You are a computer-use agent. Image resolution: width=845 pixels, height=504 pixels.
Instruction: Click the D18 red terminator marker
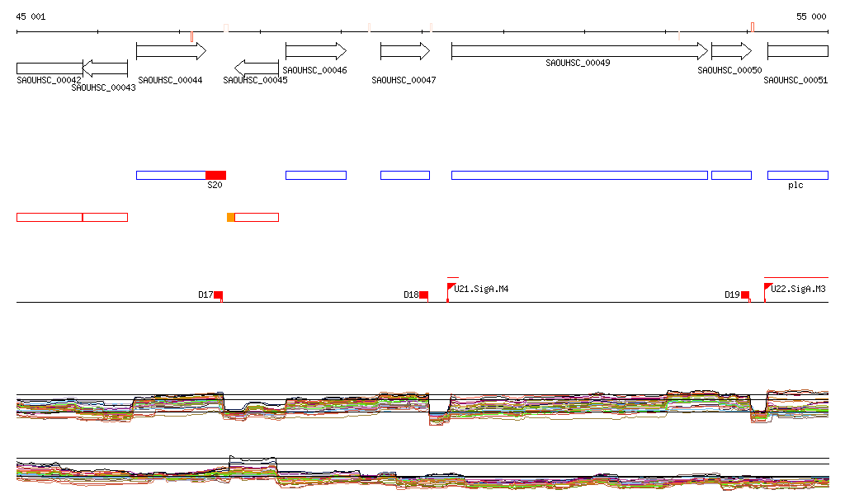click(x=424, y=295)
